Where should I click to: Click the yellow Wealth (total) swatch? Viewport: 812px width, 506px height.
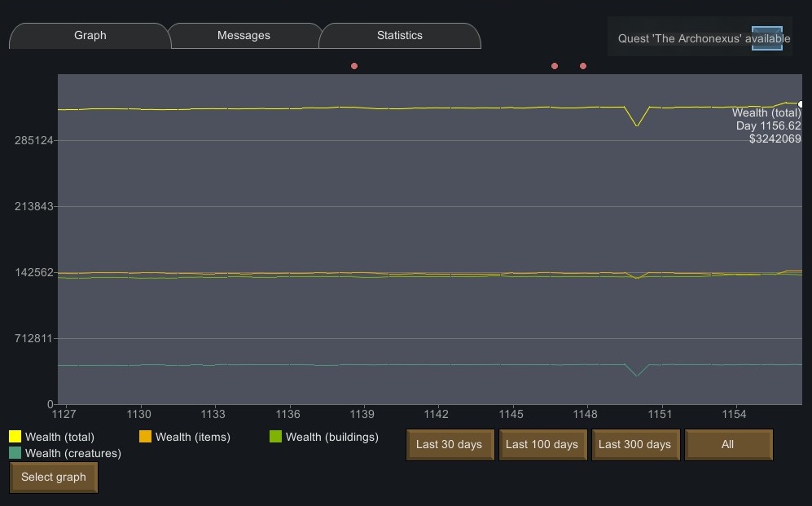pos(15,437)
